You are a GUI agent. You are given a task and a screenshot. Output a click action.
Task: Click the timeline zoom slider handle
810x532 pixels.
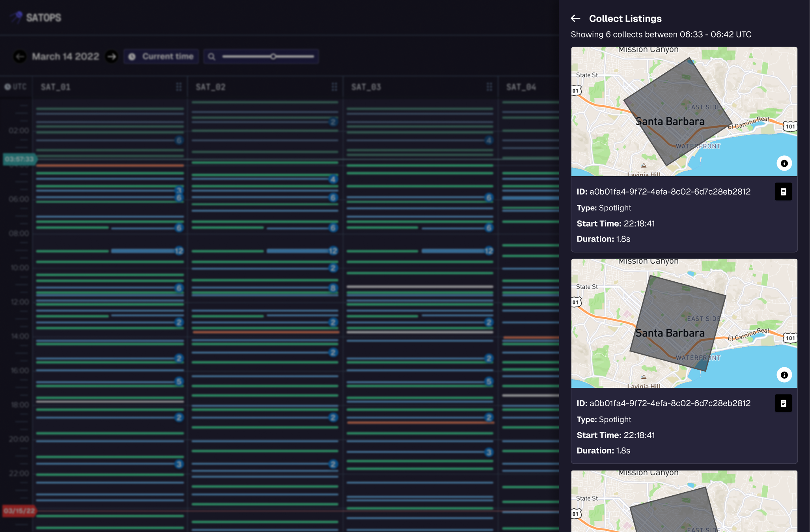273,56
